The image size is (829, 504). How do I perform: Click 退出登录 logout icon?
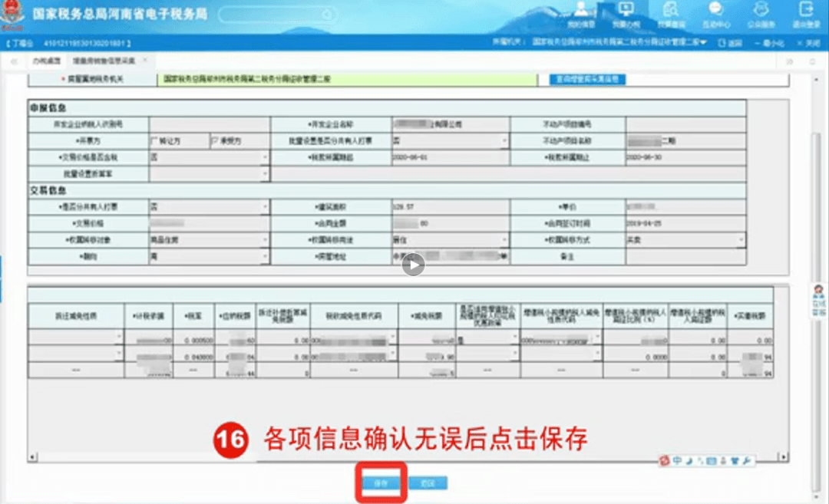[x=806, y=14]
